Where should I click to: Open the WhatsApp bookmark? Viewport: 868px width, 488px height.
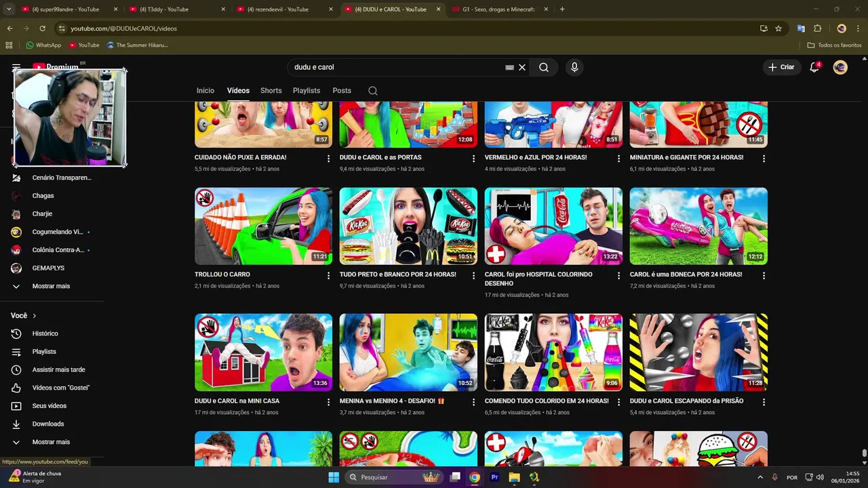tap(43, 45)
